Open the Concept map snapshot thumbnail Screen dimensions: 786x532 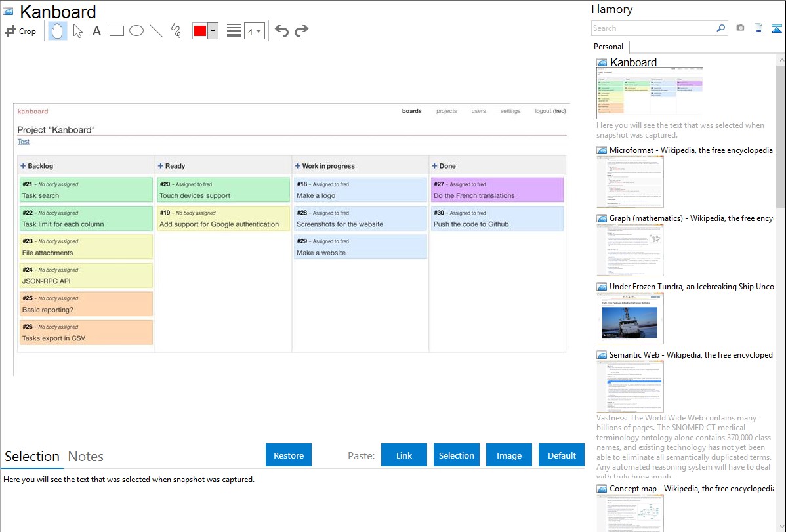pyautogui.click(x=630, y=513)
